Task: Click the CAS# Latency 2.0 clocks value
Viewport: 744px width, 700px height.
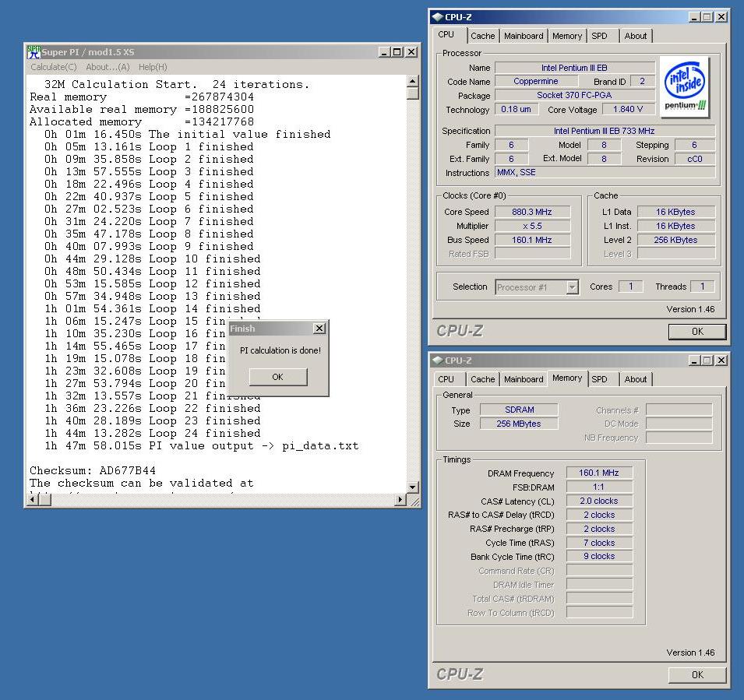Action: pos(599,501)
